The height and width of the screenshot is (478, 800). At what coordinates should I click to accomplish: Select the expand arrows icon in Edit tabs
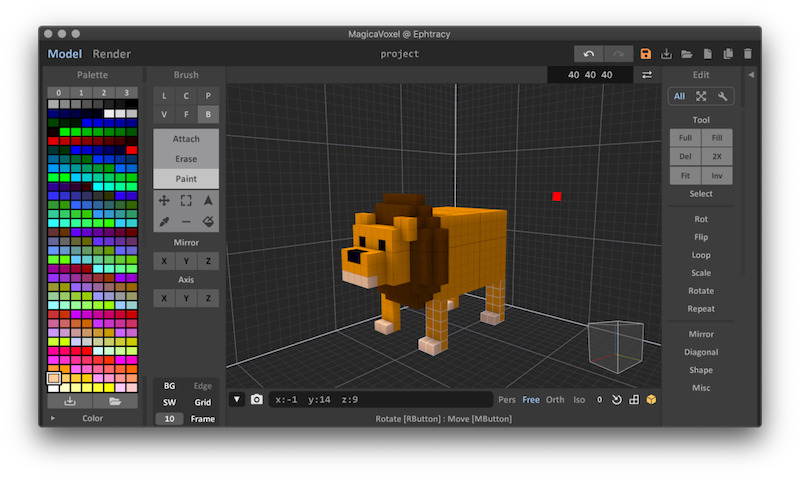click(701, 96)
